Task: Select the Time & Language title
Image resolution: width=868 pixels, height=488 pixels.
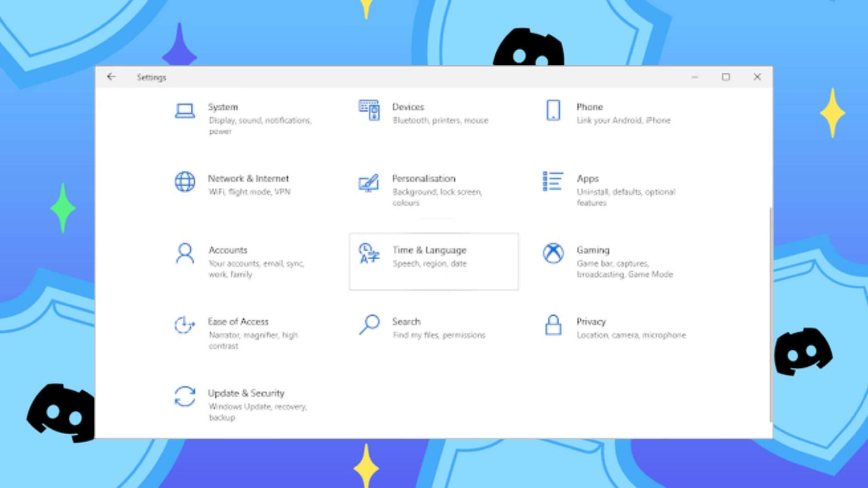Action: (x=429, y=250)
